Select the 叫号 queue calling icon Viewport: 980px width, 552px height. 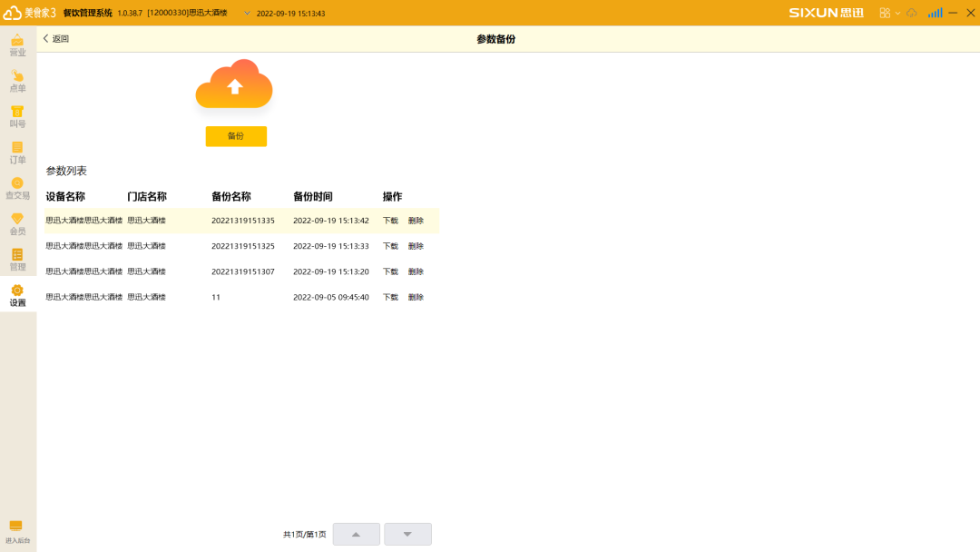(x=18, y=115)
